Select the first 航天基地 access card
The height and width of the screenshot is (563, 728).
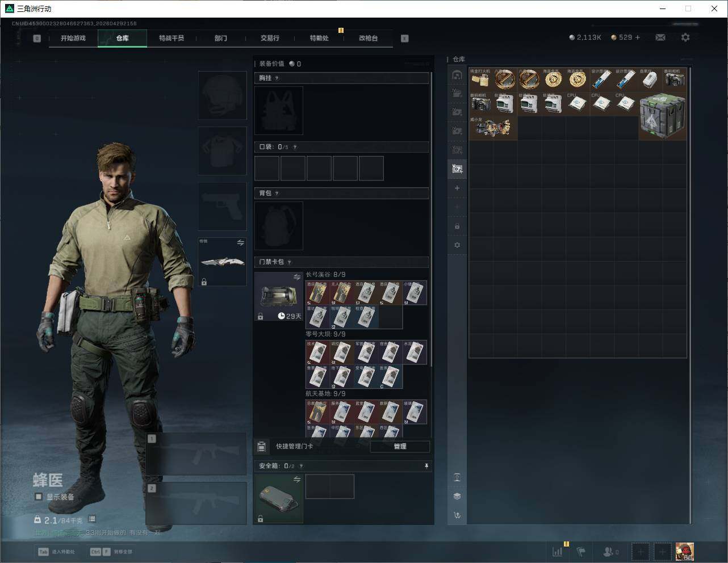(x=317, y=412)
